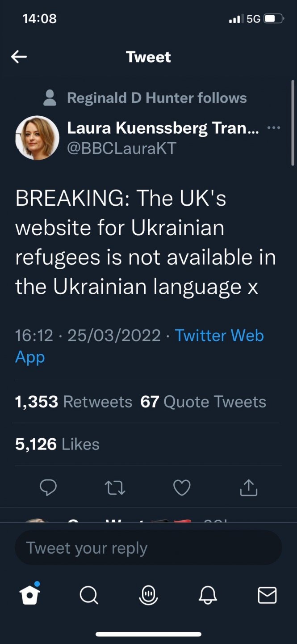Tap the @BBCLauraKT handle
The height and width of the screenshot is (644, 297).
click(x=121, y=148)
